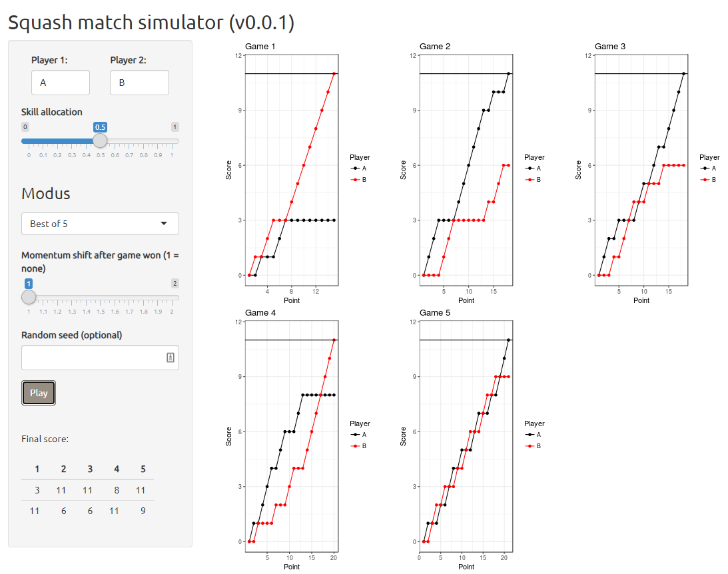Screen dimensions: 728x574
Task: Click the Skill allocation slider handle
Action: click(x=100, y=141)
